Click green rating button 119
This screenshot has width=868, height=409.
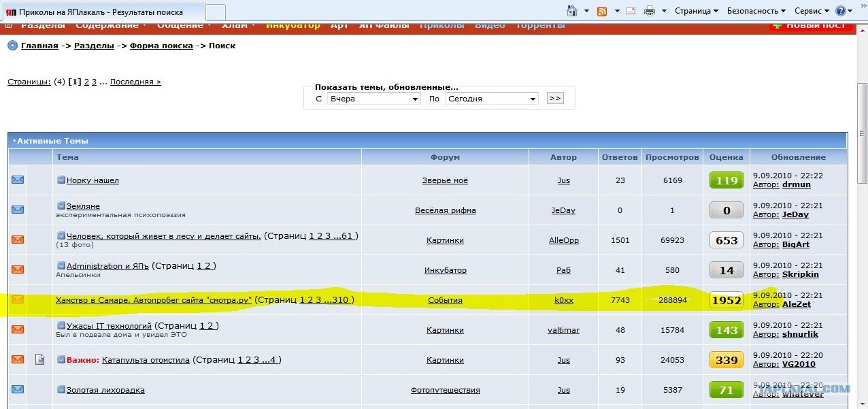click(x=726, y=180)
